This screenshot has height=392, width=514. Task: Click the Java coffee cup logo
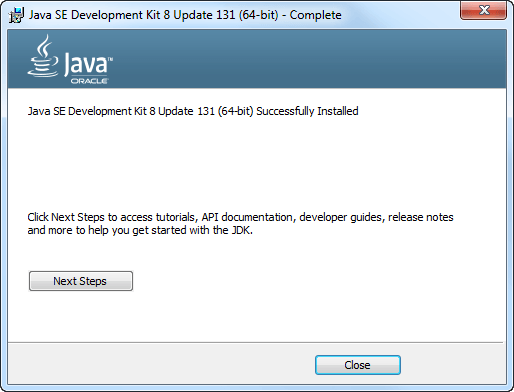tap(43, 56)
